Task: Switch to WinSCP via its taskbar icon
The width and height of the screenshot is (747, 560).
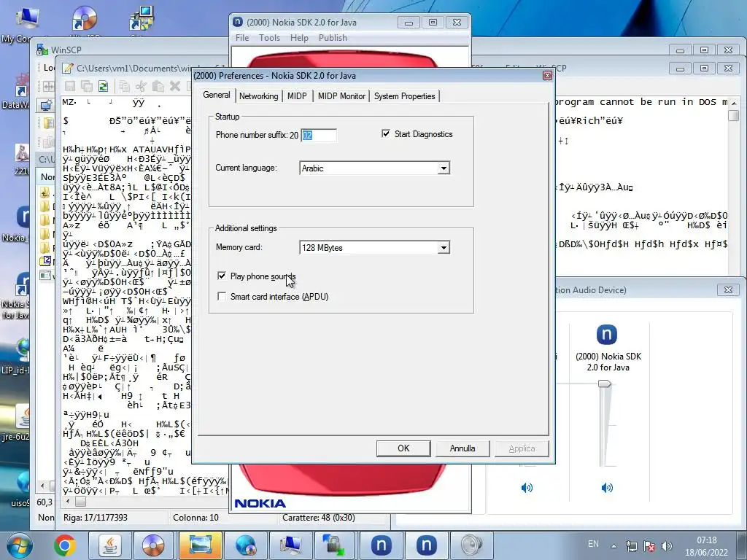Action: coord(334,545)
